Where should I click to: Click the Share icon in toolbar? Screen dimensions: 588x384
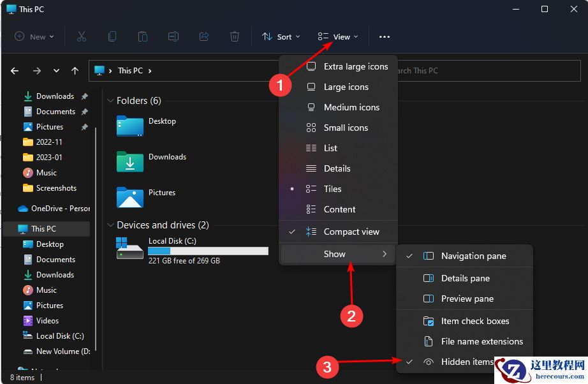click(204, 37)
